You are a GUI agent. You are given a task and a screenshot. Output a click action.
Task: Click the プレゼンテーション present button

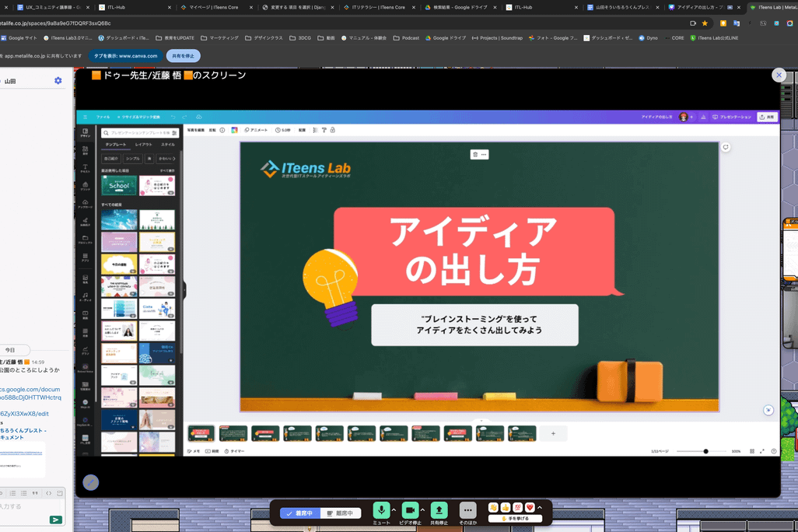[732, 117]
